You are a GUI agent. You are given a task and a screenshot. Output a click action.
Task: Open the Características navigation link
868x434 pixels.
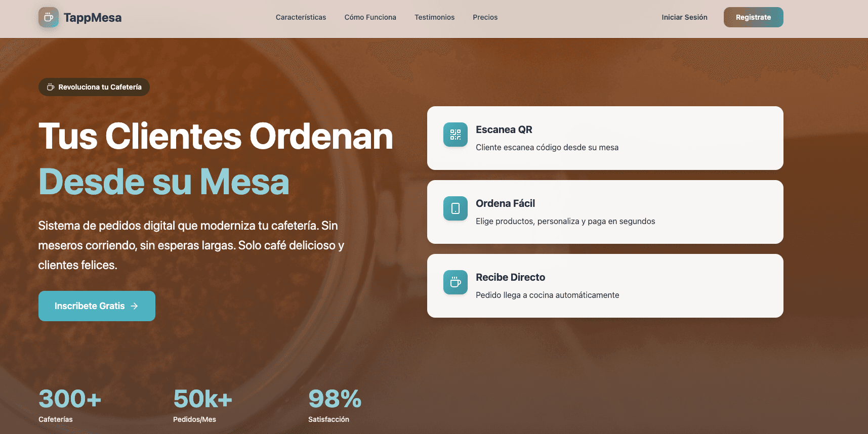coord(301,17)
